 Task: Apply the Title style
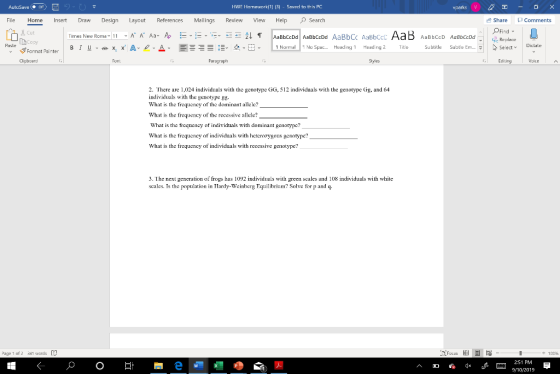point(403,40)
